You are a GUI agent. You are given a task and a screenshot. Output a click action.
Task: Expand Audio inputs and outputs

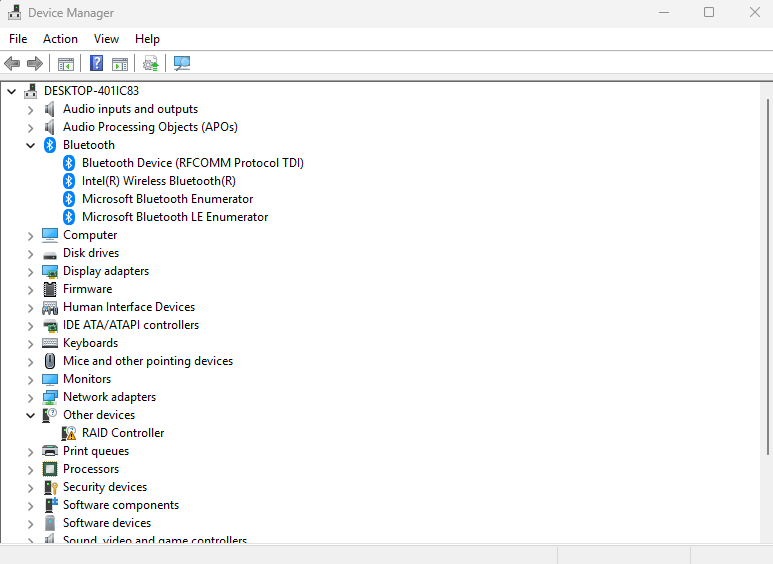(x=31, y=109)
